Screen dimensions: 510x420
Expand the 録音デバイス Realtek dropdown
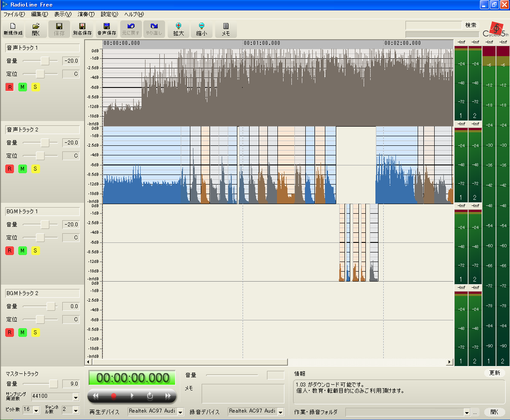280,412
